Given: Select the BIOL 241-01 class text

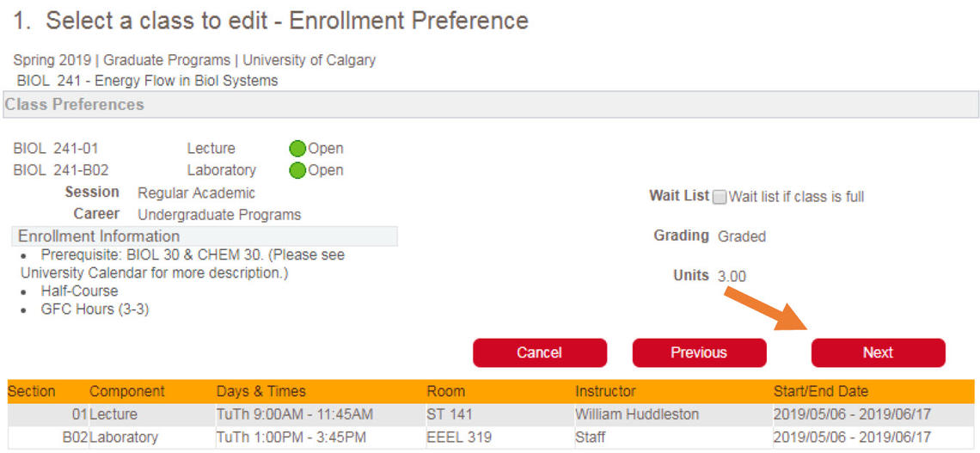Looking at the screenshot, I should (x=56, y=149).
